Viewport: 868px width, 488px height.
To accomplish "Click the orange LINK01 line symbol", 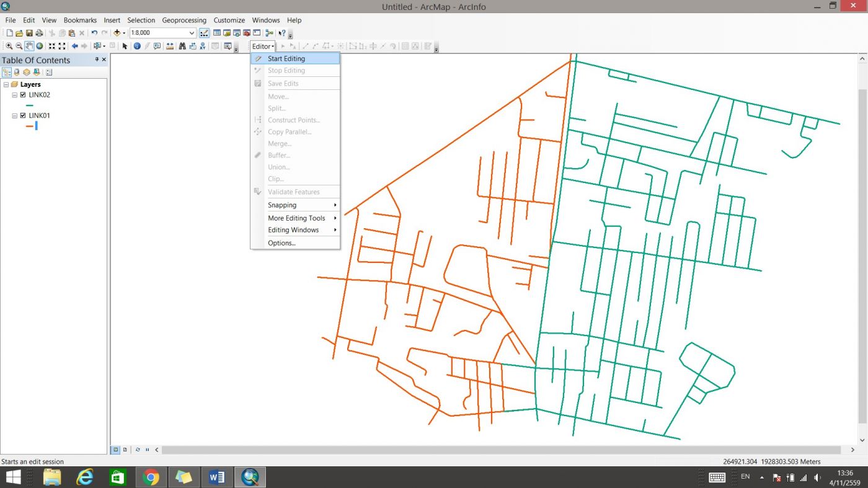I will click(29, 126).
